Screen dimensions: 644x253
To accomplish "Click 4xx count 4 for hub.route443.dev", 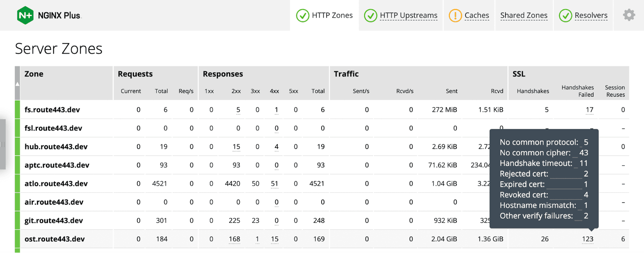I will [277, 147].
